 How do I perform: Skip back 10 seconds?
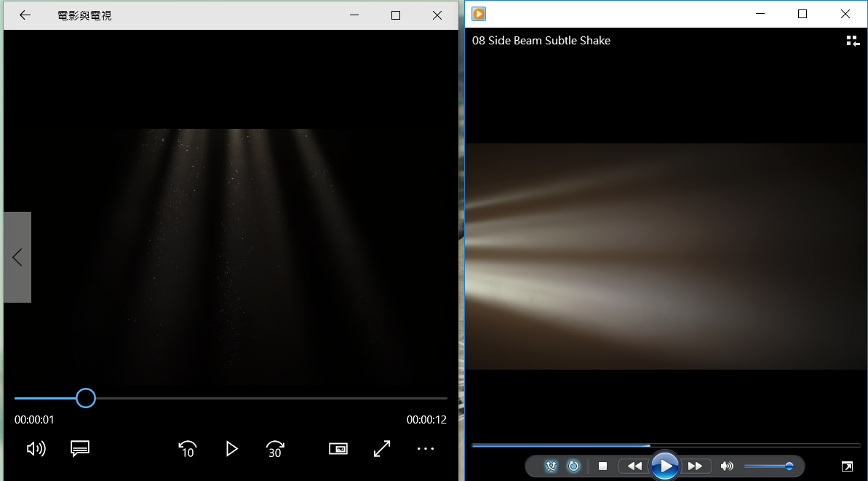point(188,449)
